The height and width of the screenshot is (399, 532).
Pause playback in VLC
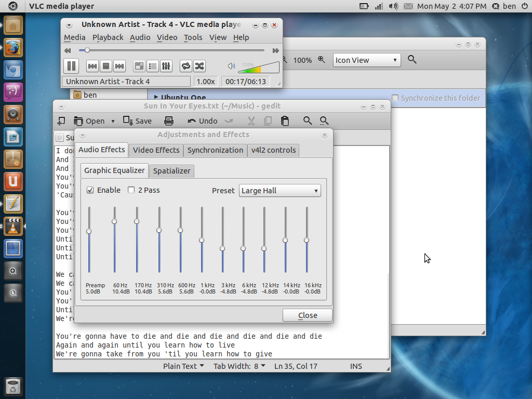click(x=71, y=66)
